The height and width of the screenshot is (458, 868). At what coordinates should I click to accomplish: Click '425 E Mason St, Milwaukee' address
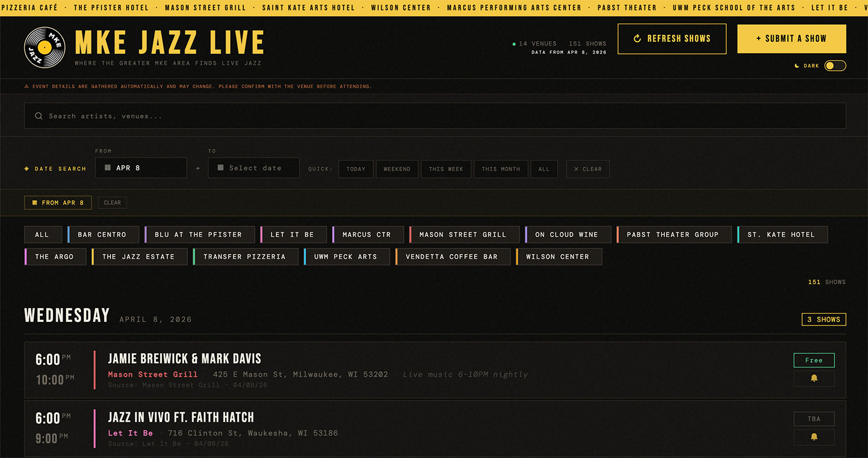click(x=300, y=375)
